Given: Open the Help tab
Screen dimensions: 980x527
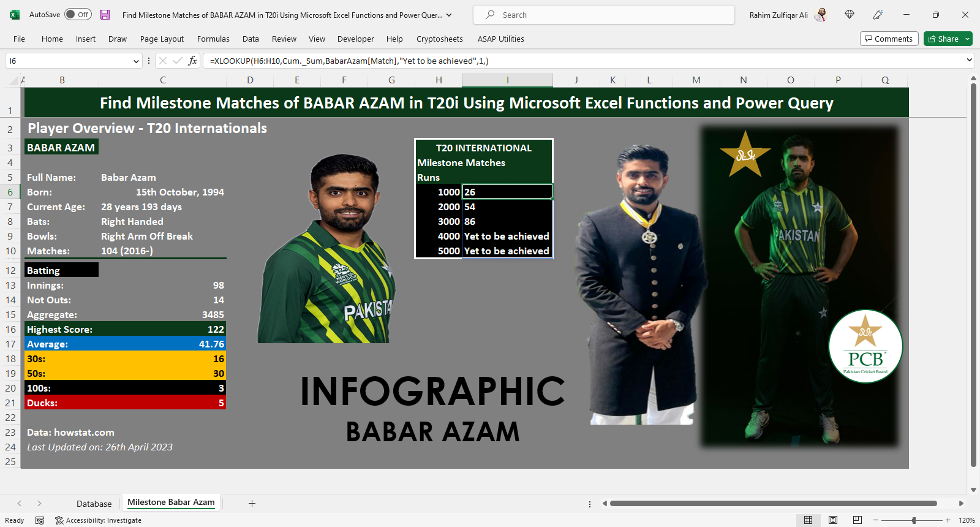Looking at the screenshot, I should 394,39.
